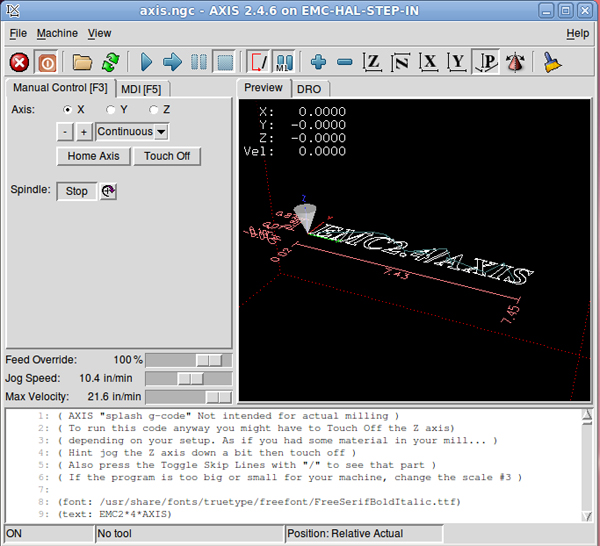Select the X axis radio button
Image resolution: width=600 pixels, height=546 pixels.
point(68,109)
